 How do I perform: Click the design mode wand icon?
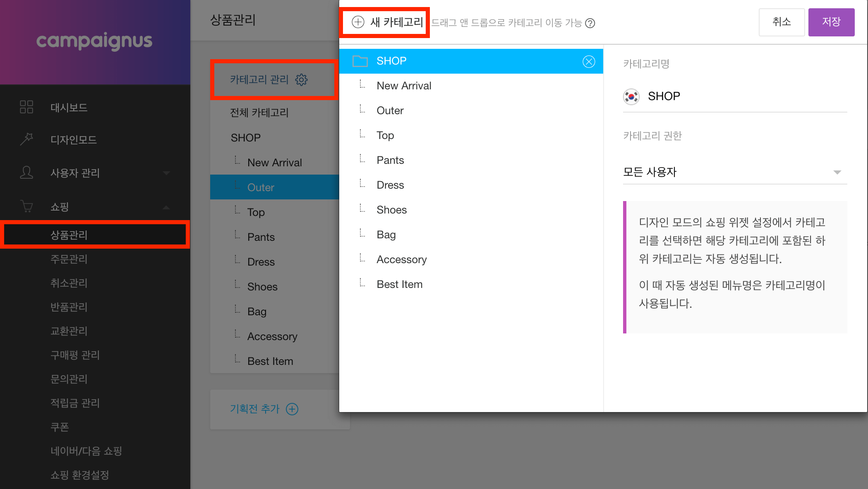point(26,139)
